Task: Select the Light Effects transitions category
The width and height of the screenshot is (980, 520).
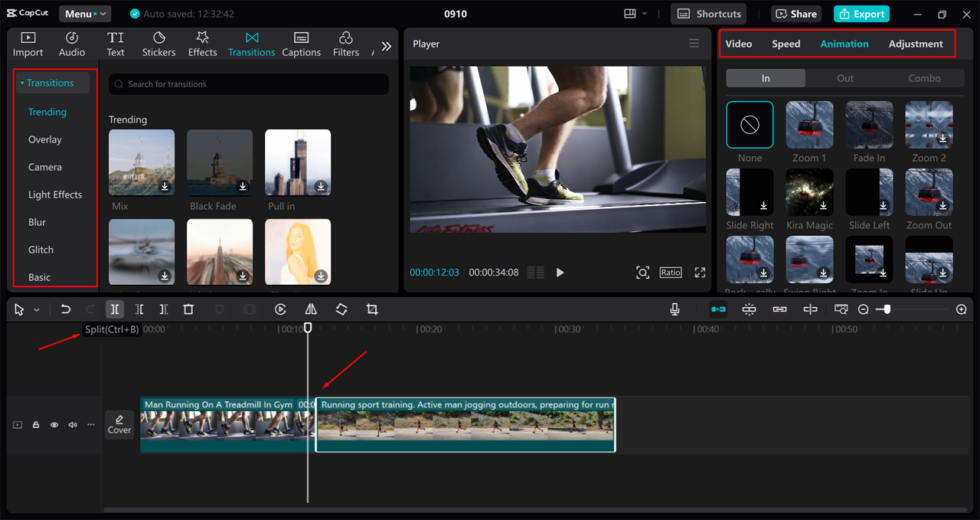Action: point(55,195)
